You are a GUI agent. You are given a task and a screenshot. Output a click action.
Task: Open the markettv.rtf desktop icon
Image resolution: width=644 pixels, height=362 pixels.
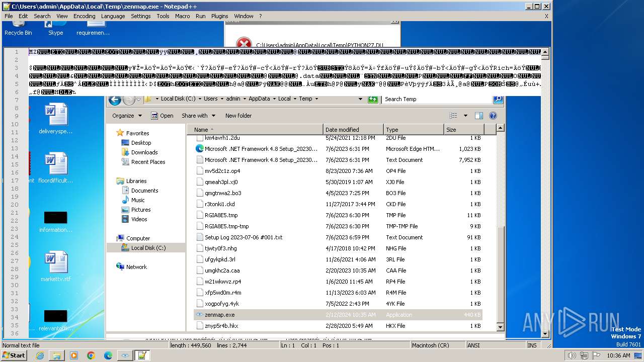click(55, 266)
